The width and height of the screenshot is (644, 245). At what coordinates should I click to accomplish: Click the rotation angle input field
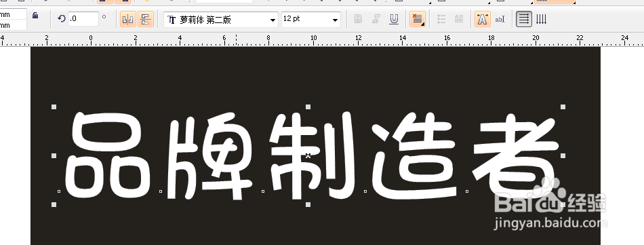tap(83, 18)
